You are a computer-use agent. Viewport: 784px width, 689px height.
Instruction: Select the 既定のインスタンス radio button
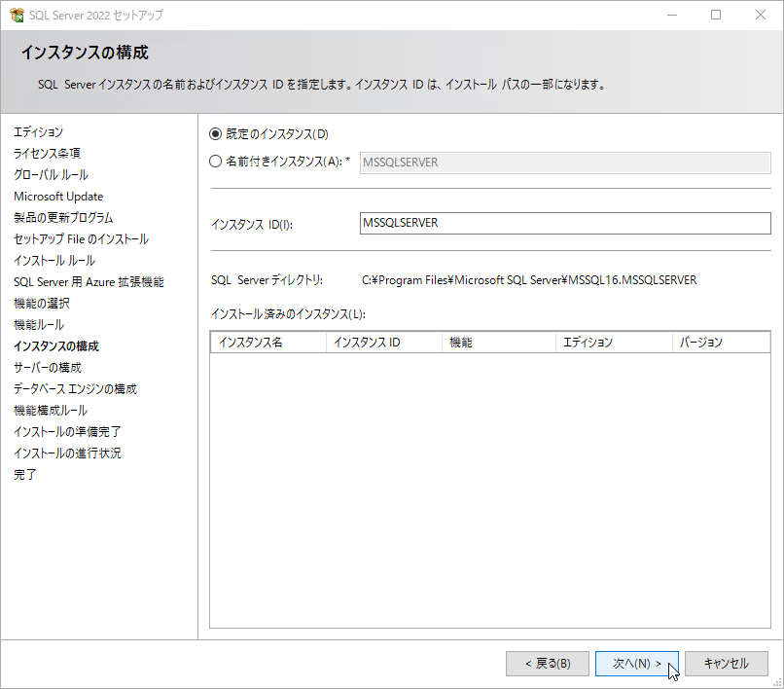pyautogui.click(x=216, y=134)
